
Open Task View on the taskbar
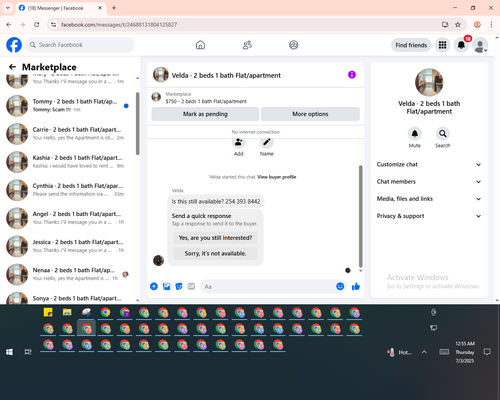pyautogui.click(x=28, y=352)
